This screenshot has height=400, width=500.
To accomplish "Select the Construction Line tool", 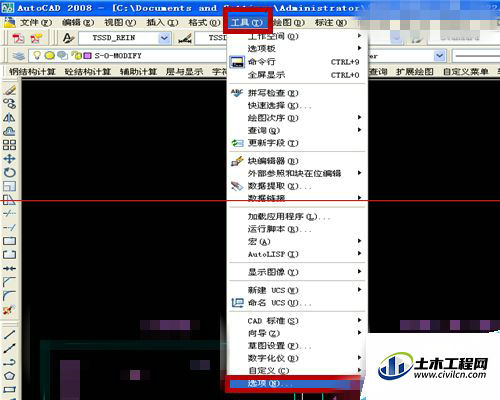I will tap(9, 348).
